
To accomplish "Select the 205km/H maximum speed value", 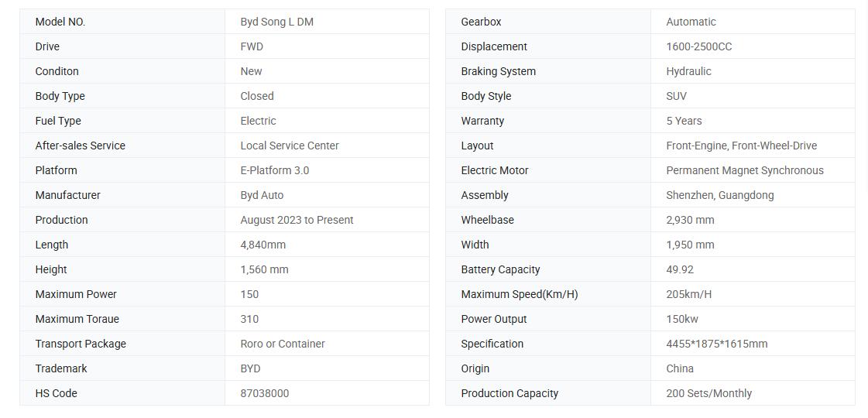I will 688,295.
